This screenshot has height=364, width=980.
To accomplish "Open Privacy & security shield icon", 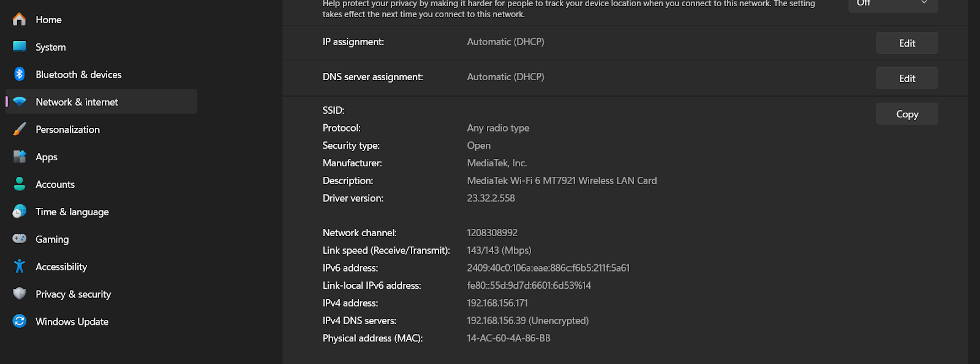I will pyautogui.click(x=20, y=294).
